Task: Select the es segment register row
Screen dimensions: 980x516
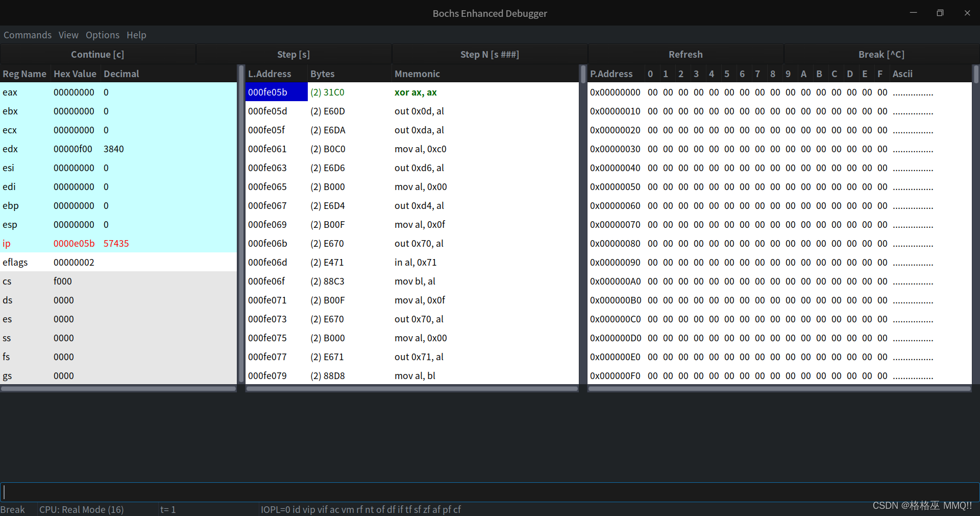Action: pos(118,319)
